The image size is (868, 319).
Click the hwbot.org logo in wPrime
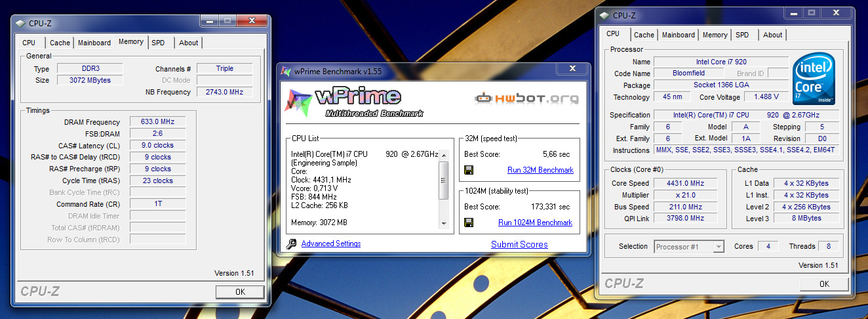point(527,99)
